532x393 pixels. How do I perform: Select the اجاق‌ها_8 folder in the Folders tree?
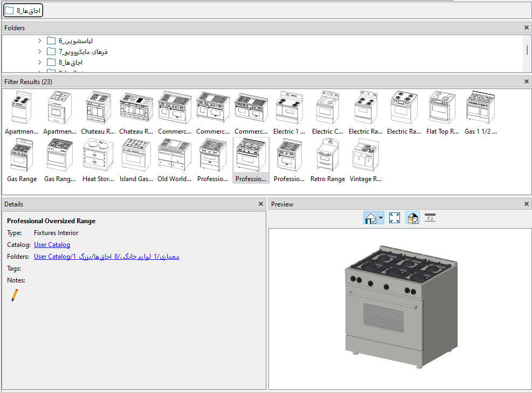71,63
